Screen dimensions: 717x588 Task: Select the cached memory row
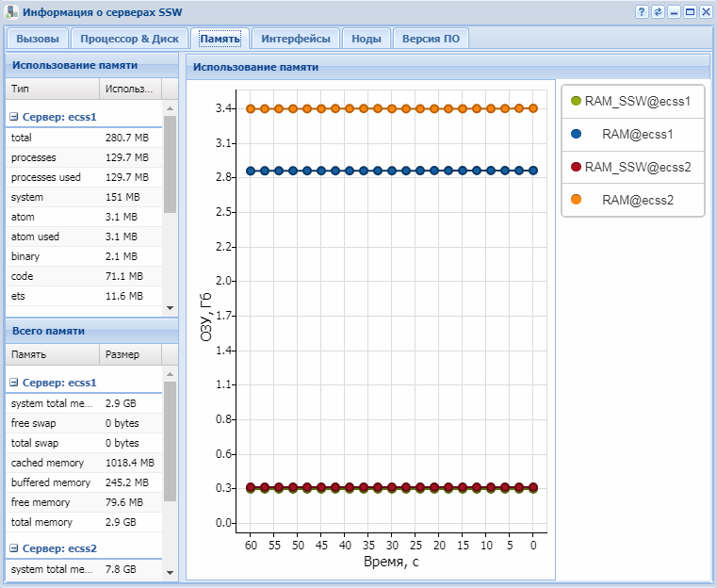(x=85, y=463)
